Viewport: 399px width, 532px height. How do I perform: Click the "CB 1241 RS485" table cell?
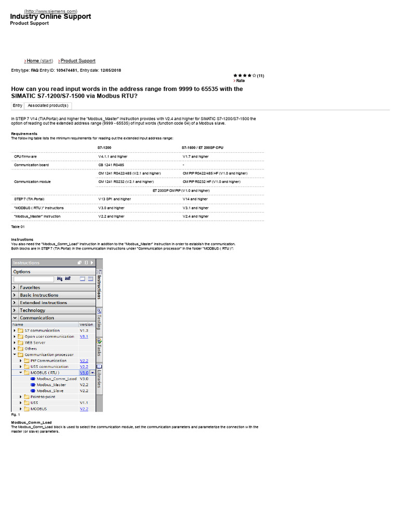111,165
